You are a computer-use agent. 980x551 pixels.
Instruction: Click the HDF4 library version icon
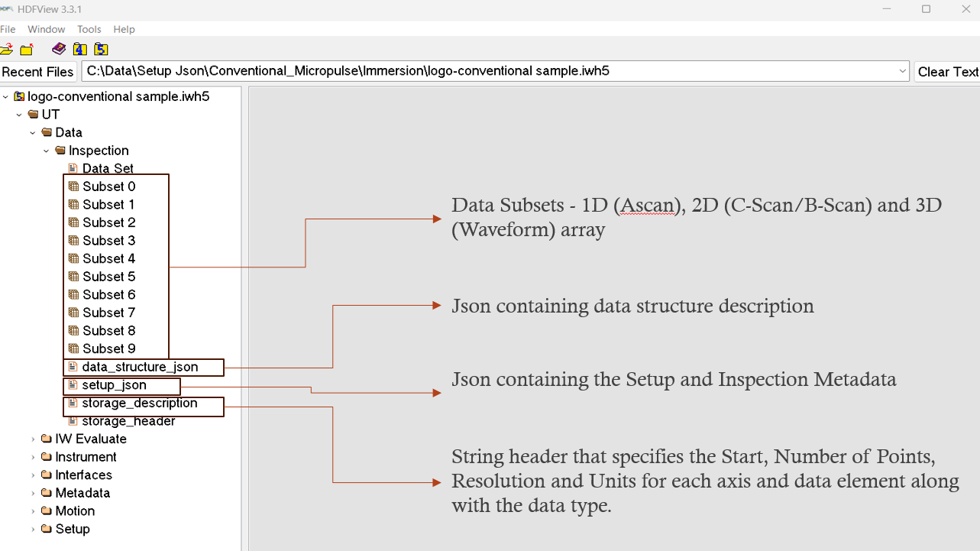[80, 50]
